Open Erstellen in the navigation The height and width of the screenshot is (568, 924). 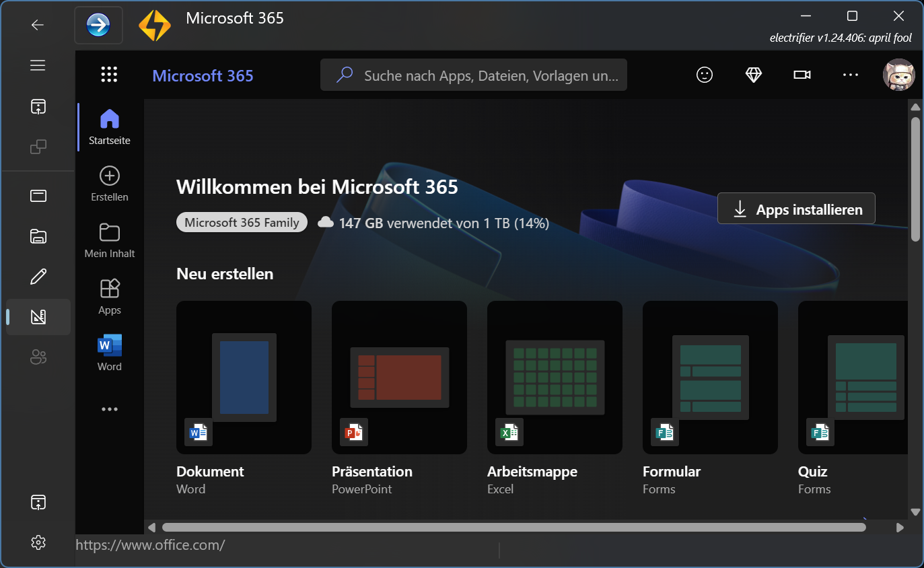pyautogui.click(x=110, y=184)
